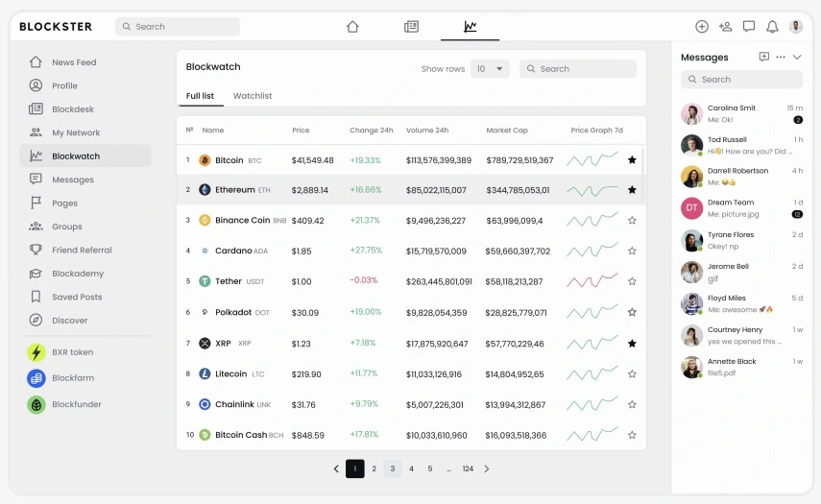Click the BXR token lightning icon

coord(36,352)
